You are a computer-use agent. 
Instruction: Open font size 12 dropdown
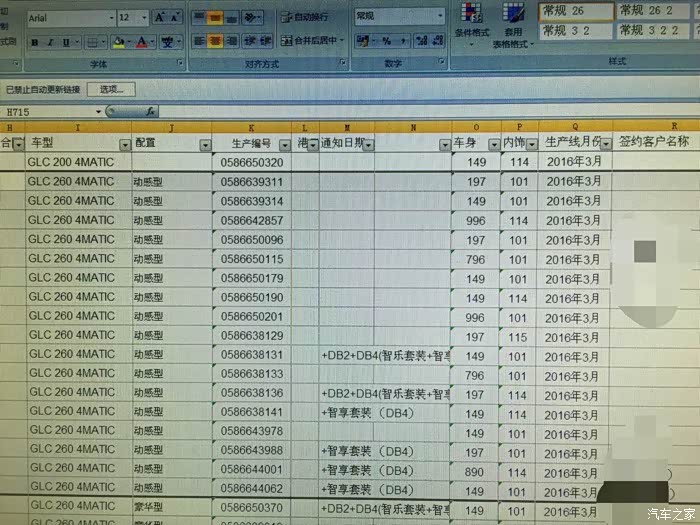tap(144, 18)
